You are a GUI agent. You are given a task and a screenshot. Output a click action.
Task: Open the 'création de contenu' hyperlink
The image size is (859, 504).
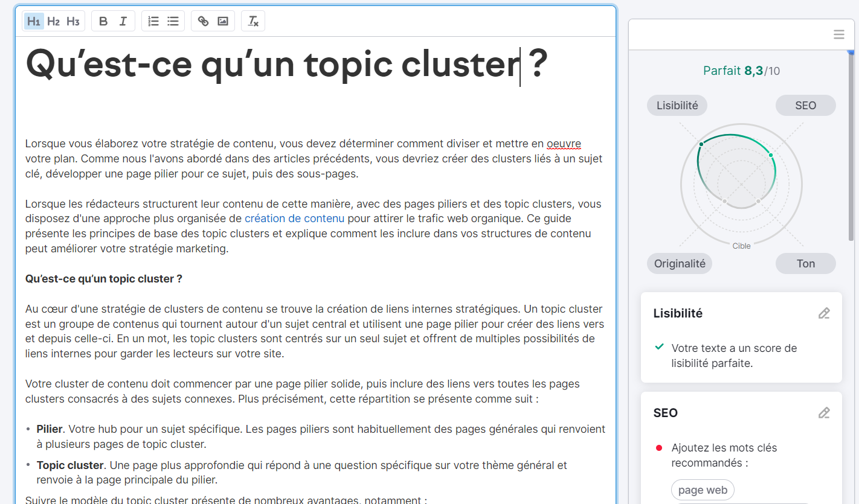tap(294, 218)
